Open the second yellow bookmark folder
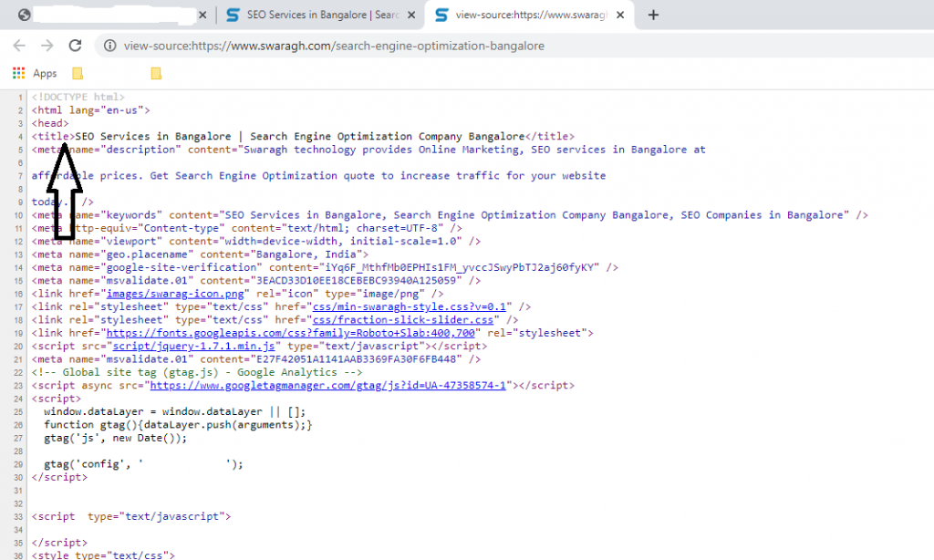Screen dimensions: 934x560 pyautogui.click(x=156, y=73)
